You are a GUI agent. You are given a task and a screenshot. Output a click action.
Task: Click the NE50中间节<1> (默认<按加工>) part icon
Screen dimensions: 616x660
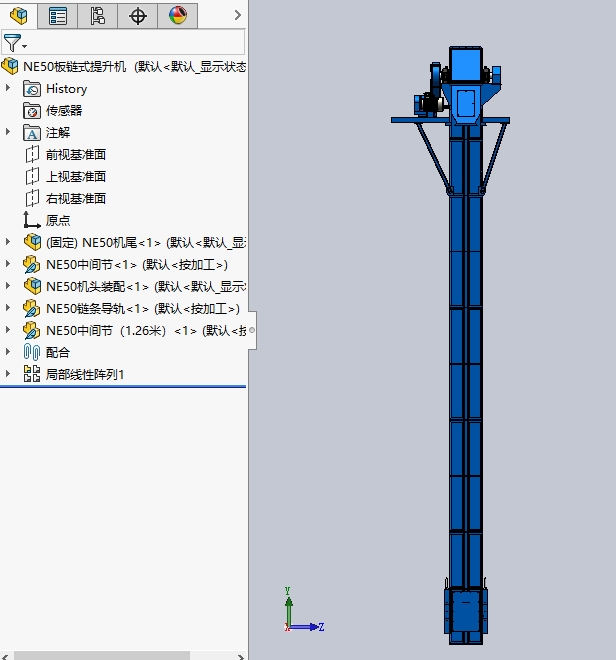coord(32,264)
